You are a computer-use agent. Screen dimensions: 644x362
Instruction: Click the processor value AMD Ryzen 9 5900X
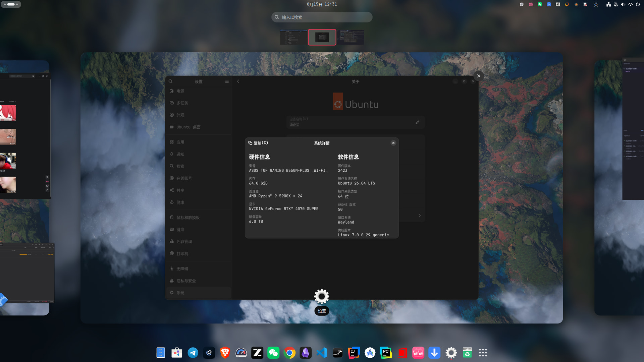click(x=275, y=196)
